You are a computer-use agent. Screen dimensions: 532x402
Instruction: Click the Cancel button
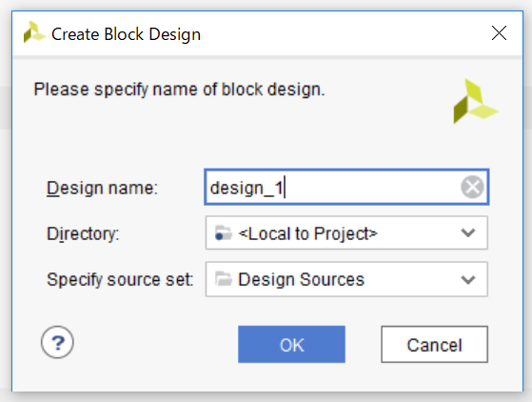tap(434, 344)
